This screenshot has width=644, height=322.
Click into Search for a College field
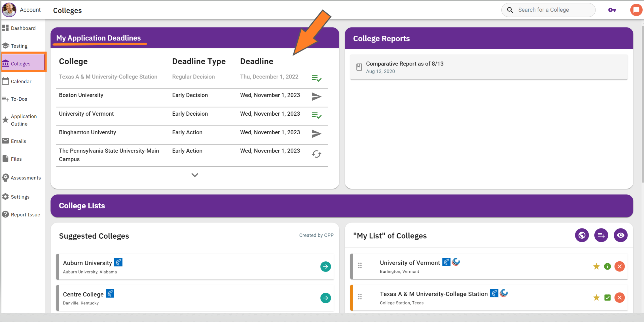[x=548, y=10]
